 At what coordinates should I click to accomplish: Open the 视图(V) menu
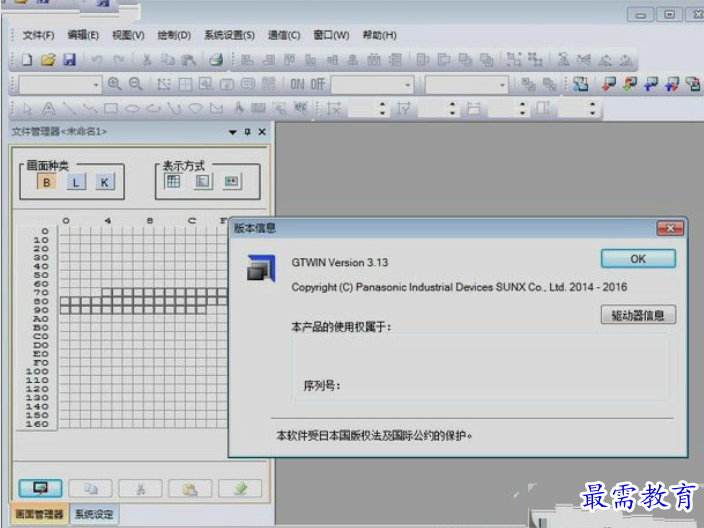click(x=128, y=35)
